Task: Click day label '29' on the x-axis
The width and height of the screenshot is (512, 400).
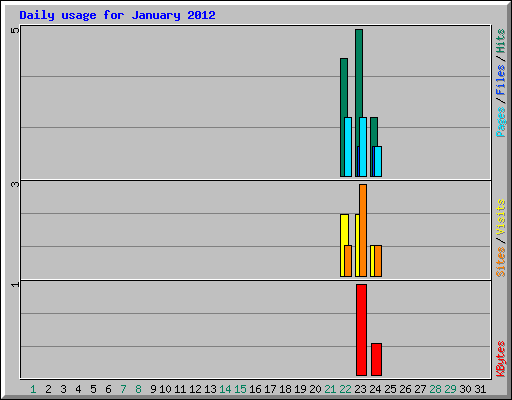Action: (x=450, y=389)
